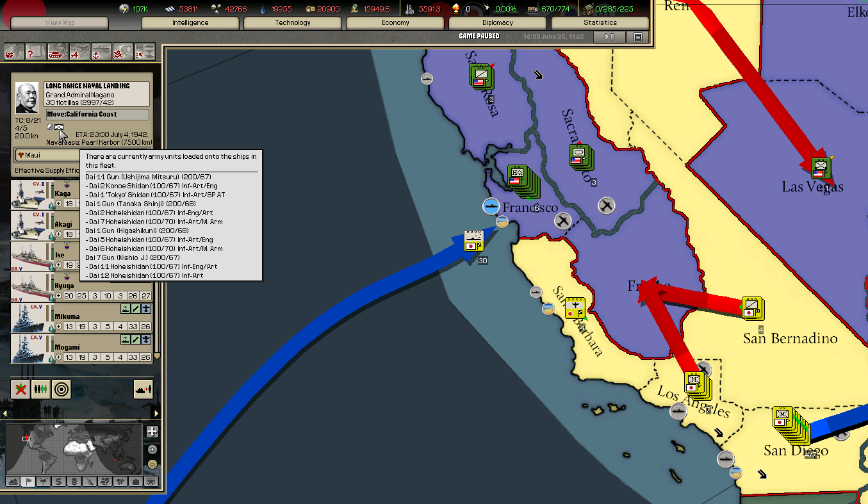Open the Technology tab
This screenshot has width=868, height=504.
tap(293, 23)
